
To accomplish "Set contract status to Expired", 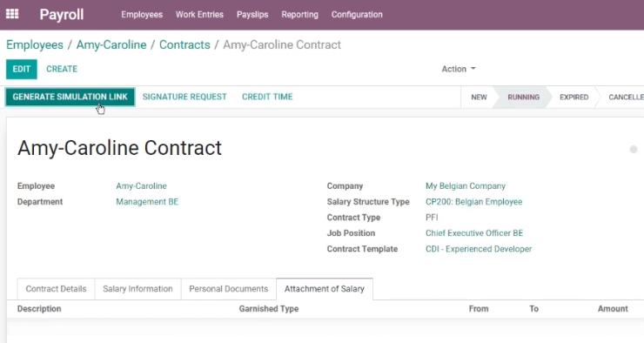I will 574,98.
